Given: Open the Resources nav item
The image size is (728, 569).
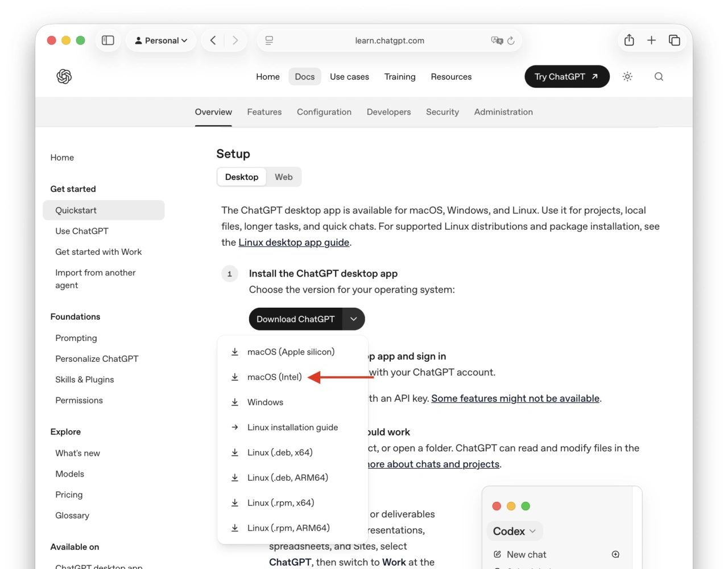Looking at the screenshot, I should [x=451, y=77].
